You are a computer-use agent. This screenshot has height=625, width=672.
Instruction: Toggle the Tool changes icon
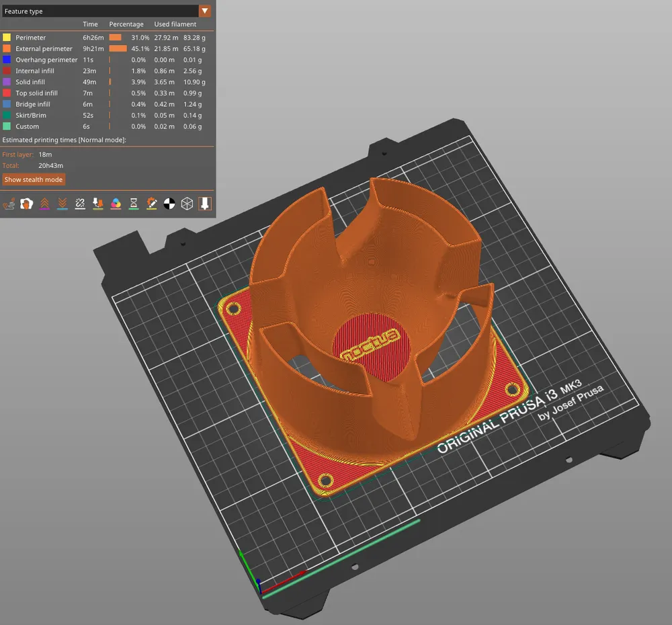click(98, 203)
